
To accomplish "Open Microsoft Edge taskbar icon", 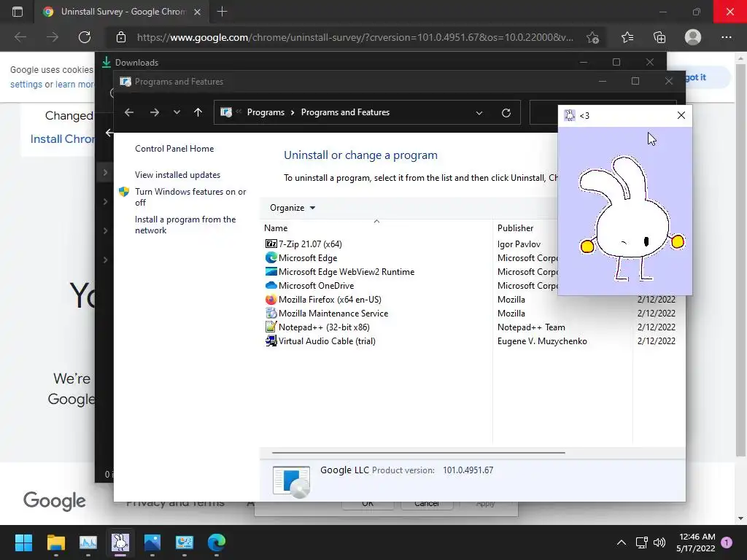I will tap(216, 542).
